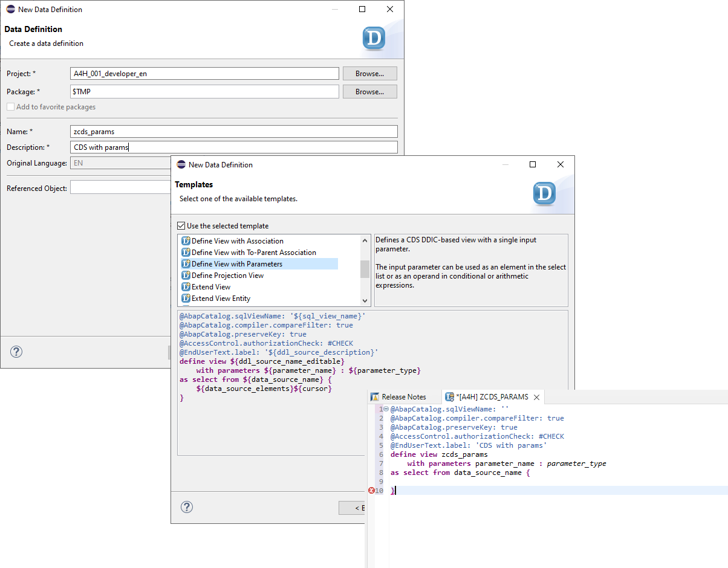Click the template description text area
The image size is (728, 568).
[471, 270]
